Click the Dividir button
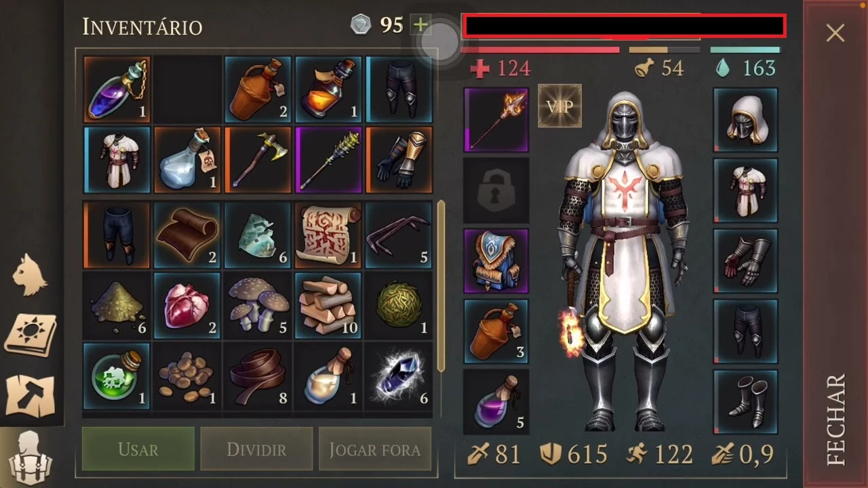This screenshot has height=488, width=868. [x=256, y=449]
